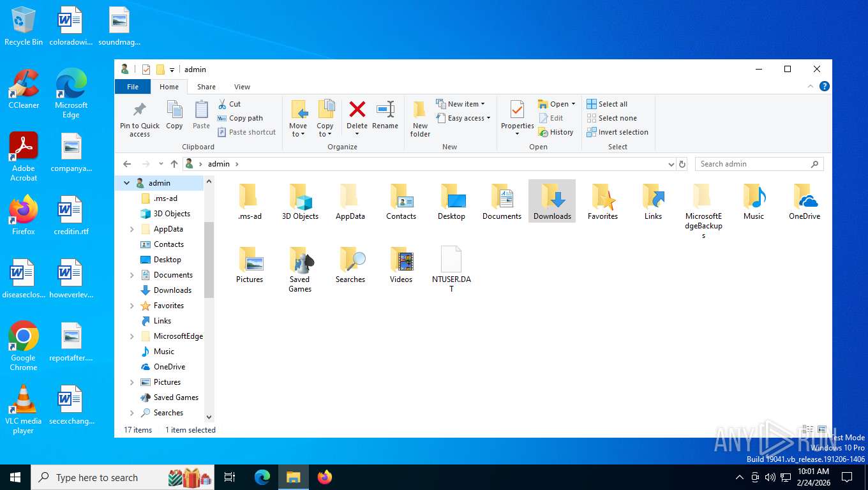The height and width of the screenshot is (490, 868).
Task: Collapse the admin tree node
Action: tap(126, 183)
